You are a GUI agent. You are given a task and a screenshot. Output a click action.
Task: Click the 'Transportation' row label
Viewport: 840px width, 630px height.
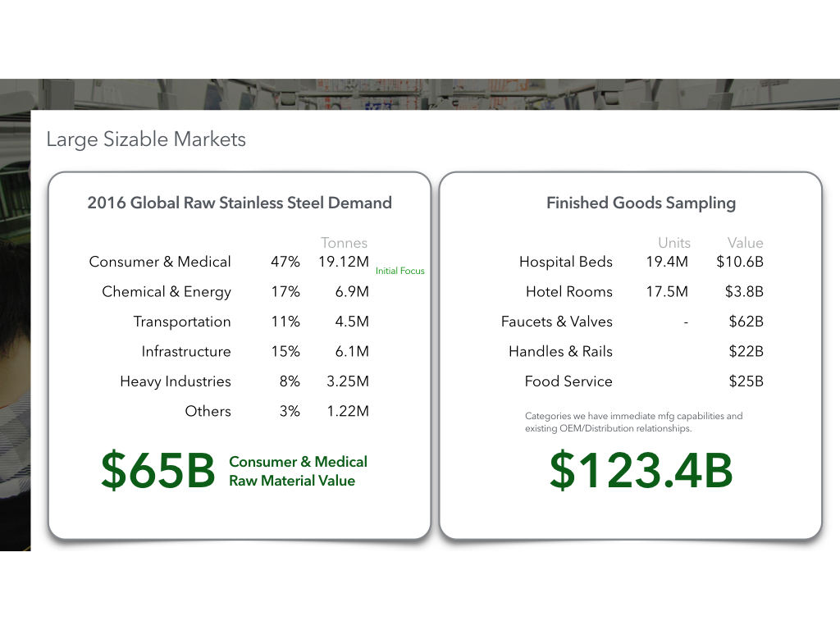click(181, 322)
